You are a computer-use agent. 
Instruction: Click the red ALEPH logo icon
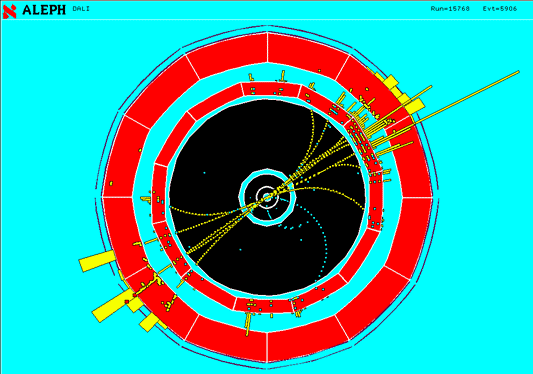[x=9, y=11]
